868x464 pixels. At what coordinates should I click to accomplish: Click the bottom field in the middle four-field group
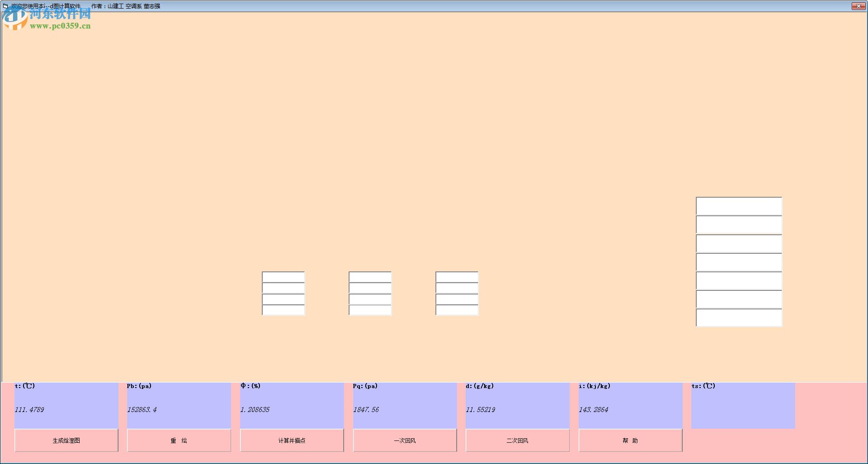(370, 310)
